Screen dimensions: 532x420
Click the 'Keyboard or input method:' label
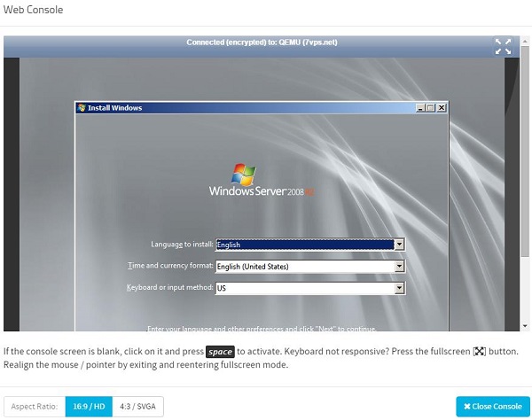click(x=169, y=287)
